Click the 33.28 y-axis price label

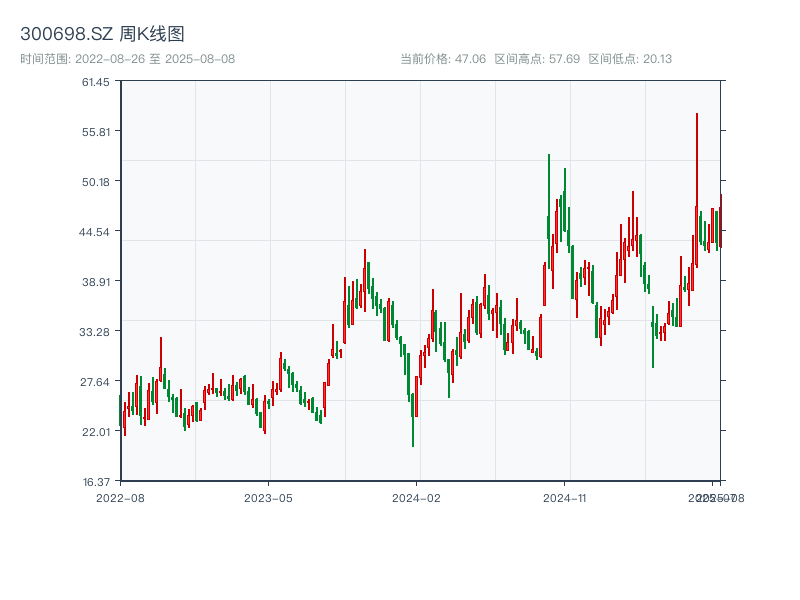(x=96, y=332)
